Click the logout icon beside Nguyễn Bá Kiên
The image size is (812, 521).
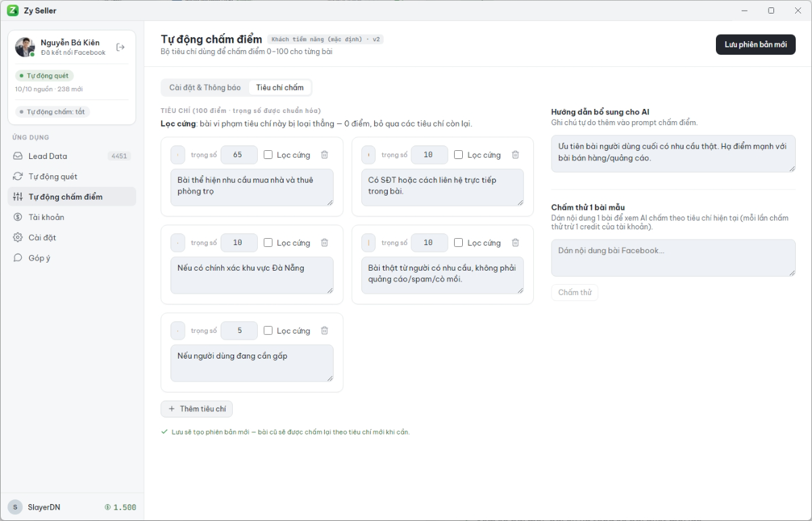pyautogui.click(x=120, y=47)
